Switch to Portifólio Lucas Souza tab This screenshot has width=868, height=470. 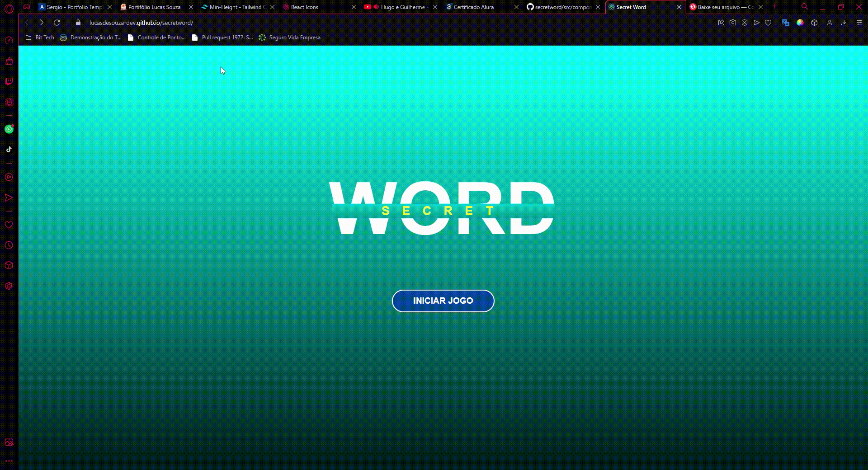[x=154, y=7]
